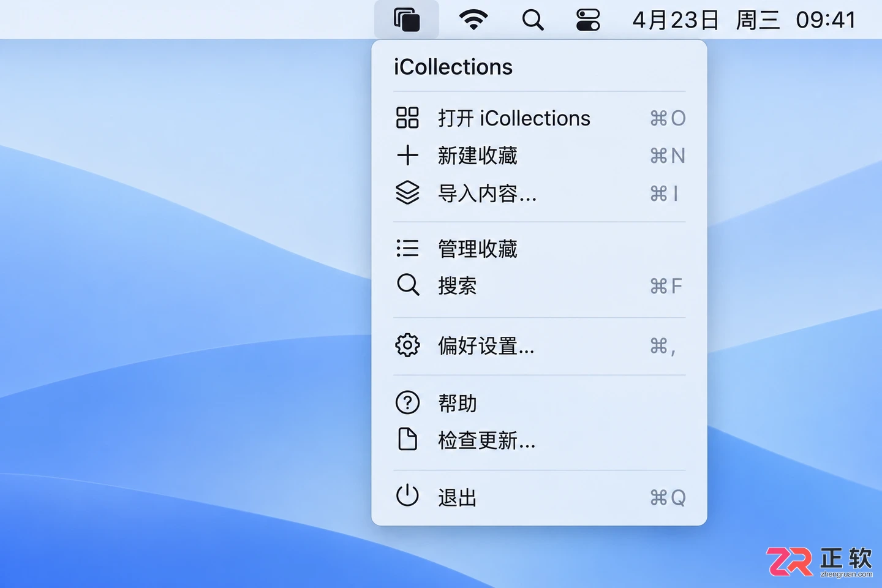Open Spotlight search magnifier in menu bar

pos(533,20)
